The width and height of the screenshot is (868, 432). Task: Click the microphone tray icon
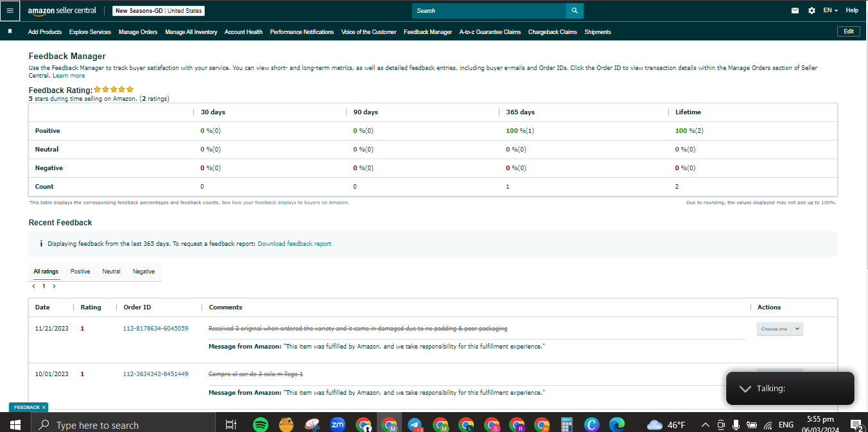coord(736,424)
